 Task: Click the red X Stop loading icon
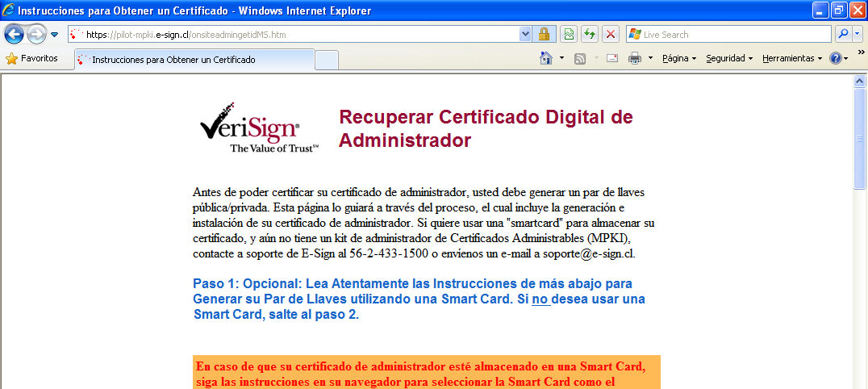[x=611, y=35]
